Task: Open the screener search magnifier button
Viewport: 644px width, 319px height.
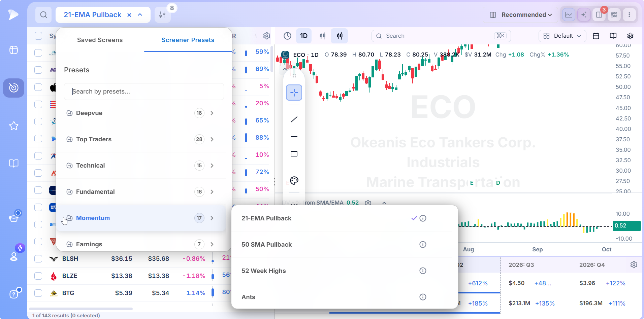Action: tap(43, 15)
